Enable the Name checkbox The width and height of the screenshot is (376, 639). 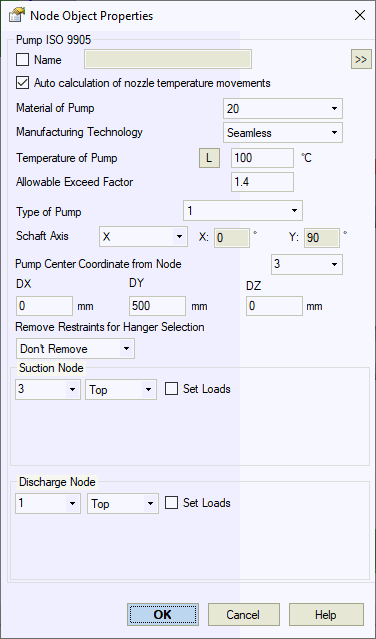[x=22, y=59]
